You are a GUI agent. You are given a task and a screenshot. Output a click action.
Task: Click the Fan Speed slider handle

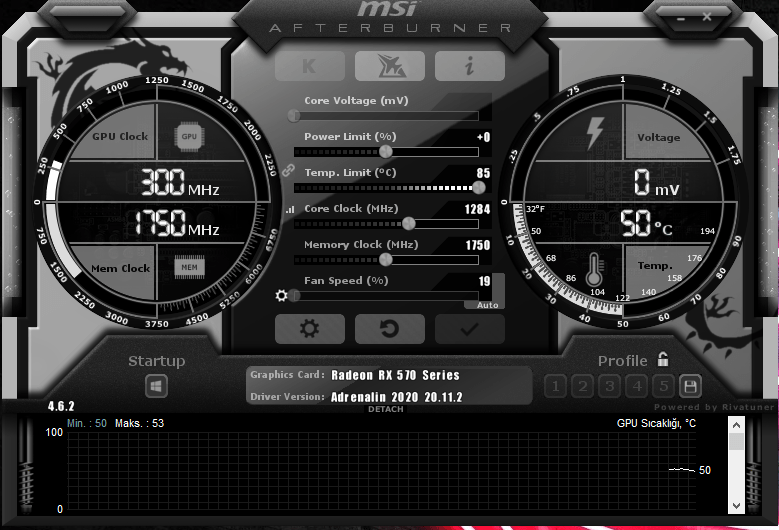pos(294,296)
